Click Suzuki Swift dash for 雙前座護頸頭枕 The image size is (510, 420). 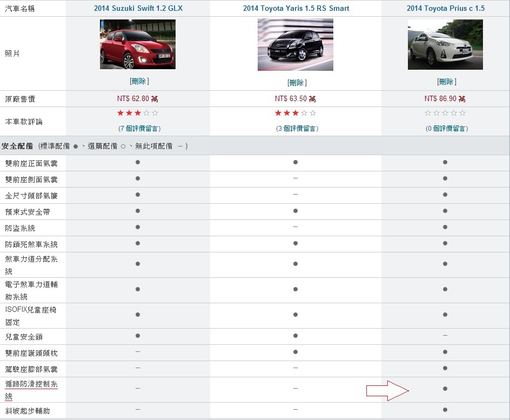138,352
